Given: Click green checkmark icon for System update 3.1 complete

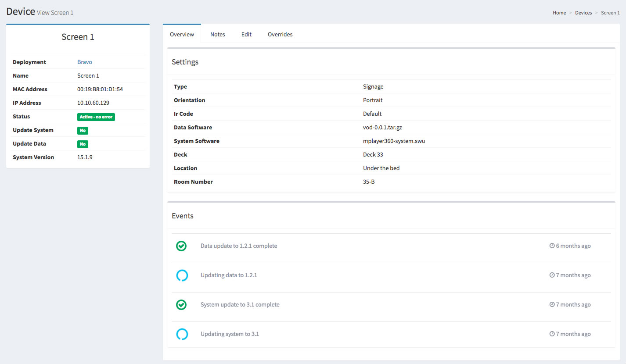Looking at the screenshot, I should coord(181,305).
